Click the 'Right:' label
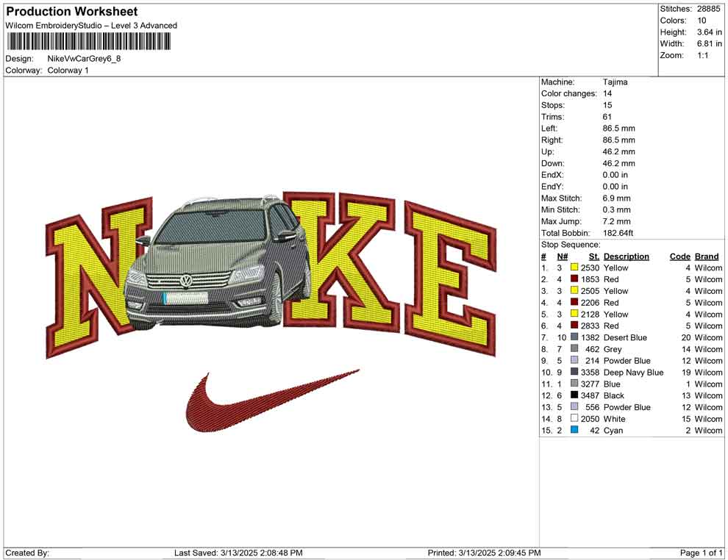Screen dimensions: 728x560 click(x=552, y=140)
